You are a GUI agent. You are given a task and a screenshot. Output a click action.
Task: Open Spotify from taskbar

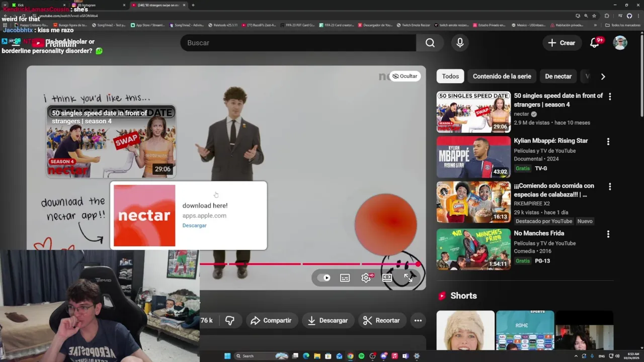(x=361, y=356)
